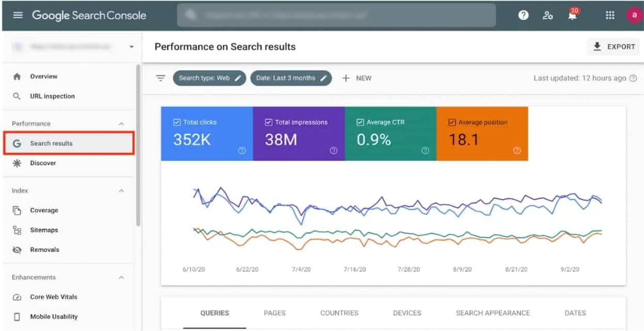Click the sidebar vertical scrollbar
644x331 pixels.
pyautogui.click(x=138, y=146)
